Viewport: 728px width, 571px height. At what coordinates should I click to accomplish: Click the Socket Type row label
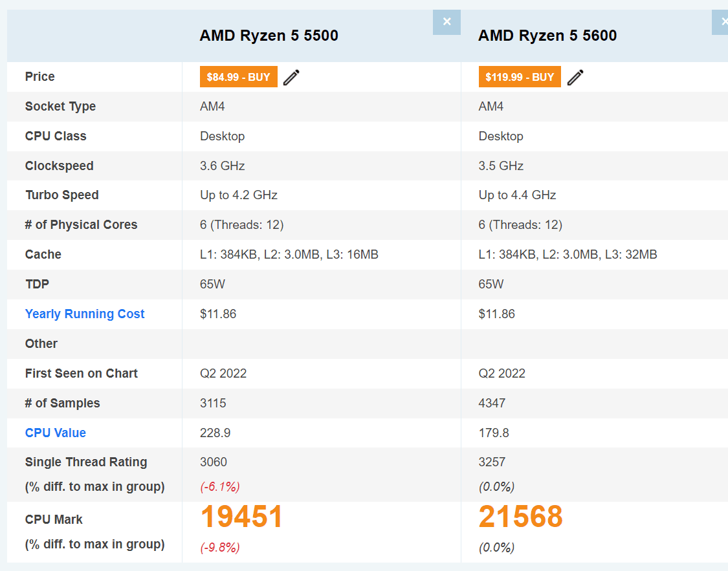(x=60, y=107)
